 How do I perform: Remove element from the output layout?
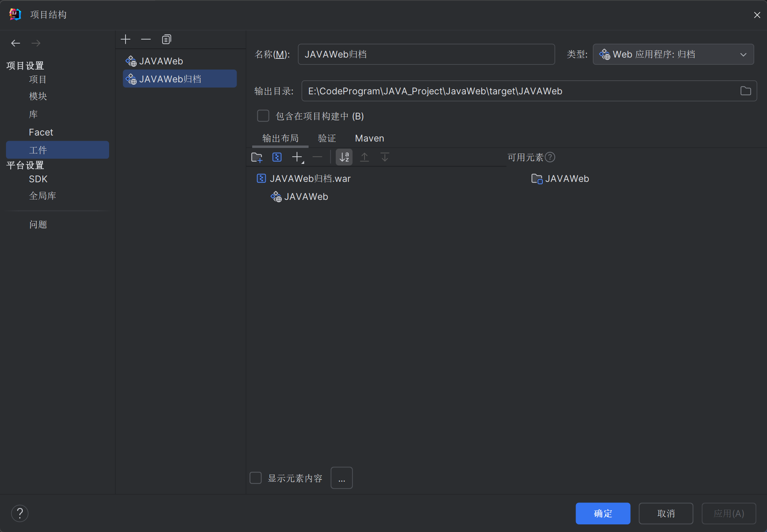pos(317,157)
